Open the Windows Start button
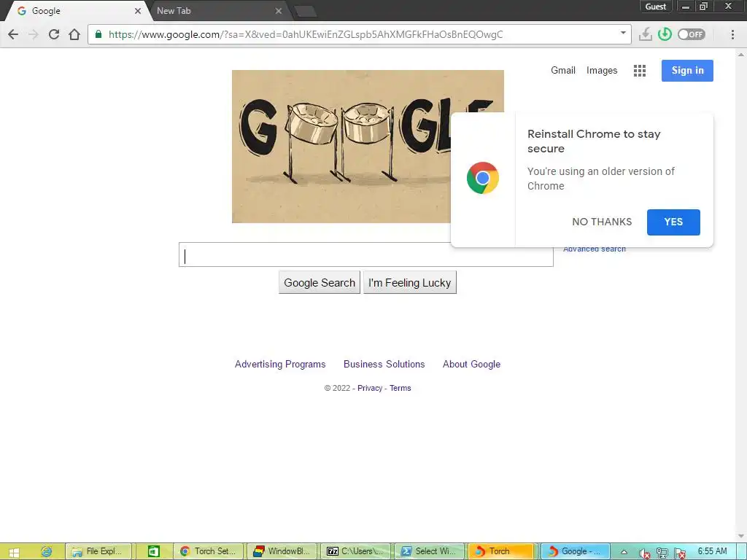The image size is (747, 560). tap(14, 552)
